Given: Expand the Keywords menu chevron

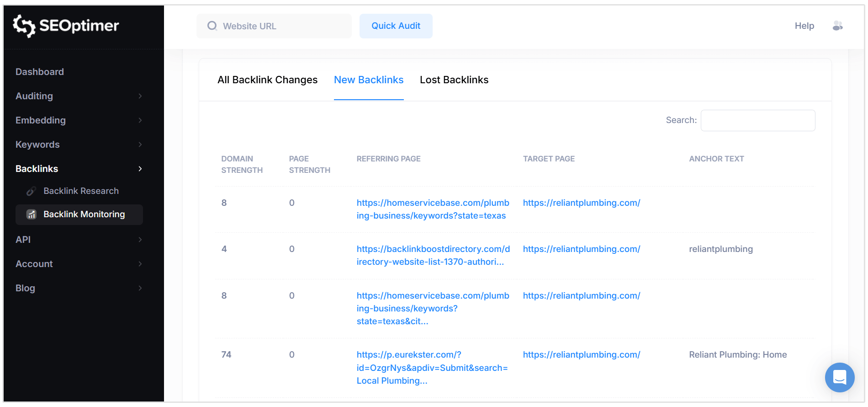Looking at the screenshot, I should click(x=140, y=145).
